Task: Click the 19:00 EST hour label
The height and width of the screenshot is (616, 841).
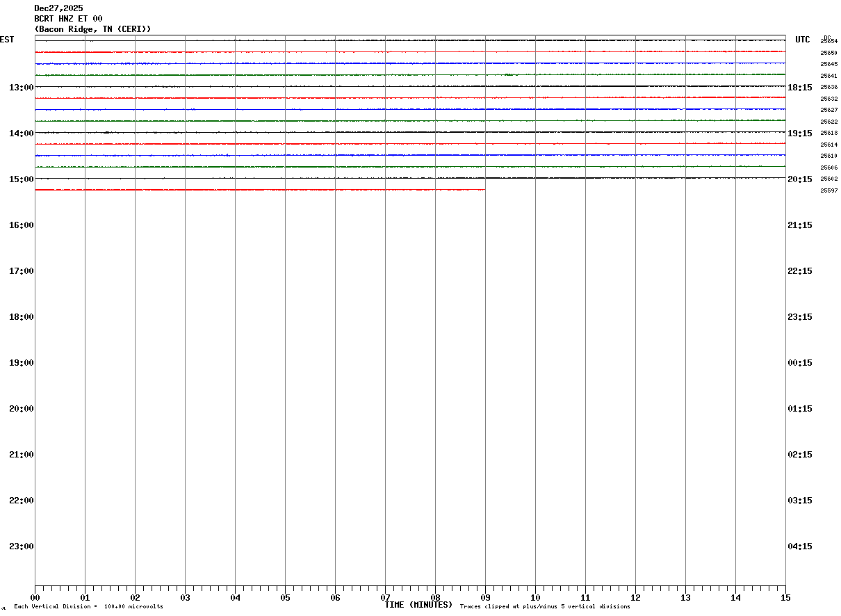Action: (22, 362)
